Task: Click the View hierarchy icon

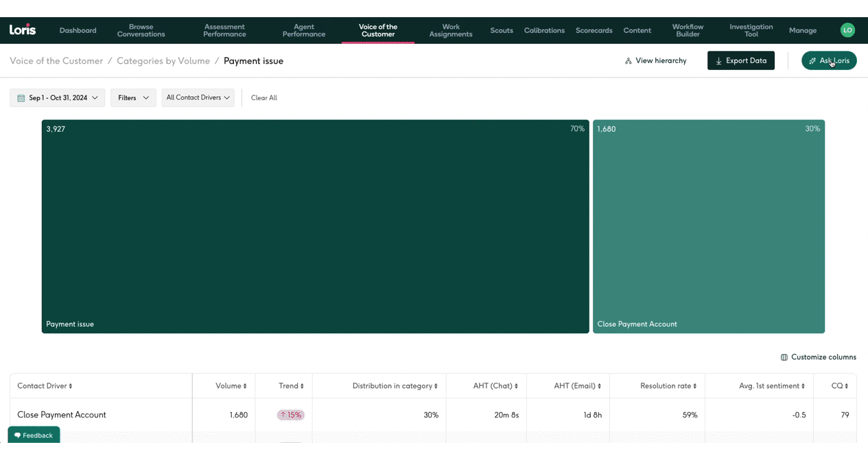Action: (x=628, y=61)
